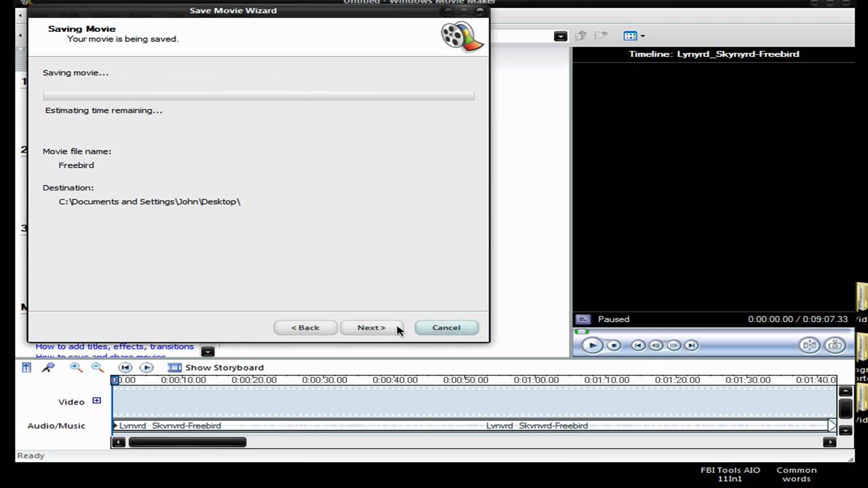Click the monitor seek bar handle

point(582,331)
